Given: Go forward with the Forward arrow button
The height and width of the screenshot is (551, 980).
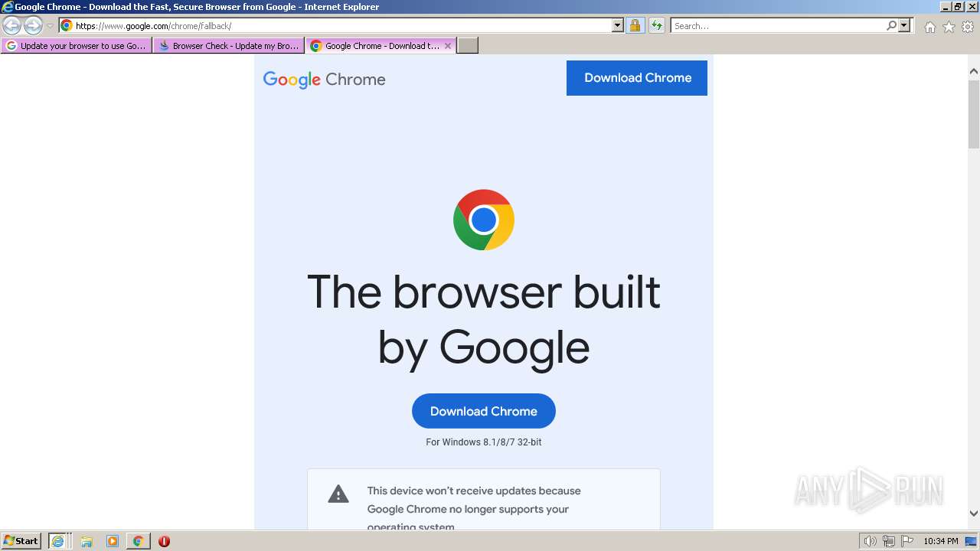Looking at the screenshot, I should pyautogui.click(x=33, y=26).
